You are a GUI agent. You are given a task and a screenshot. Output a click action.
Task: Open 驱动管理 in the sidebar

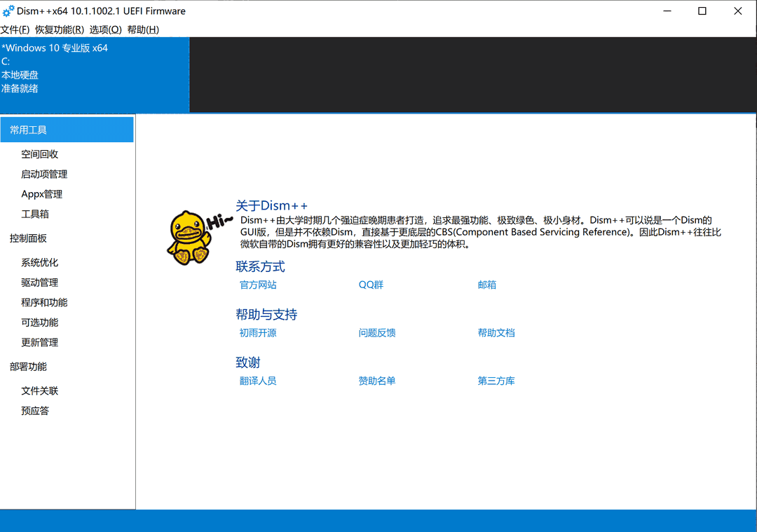[39, 282]
